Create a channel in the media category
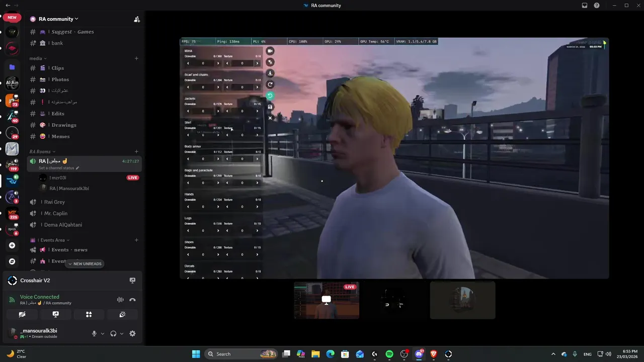This screenshot has height=362, width=644. click(x=136, y=58)
